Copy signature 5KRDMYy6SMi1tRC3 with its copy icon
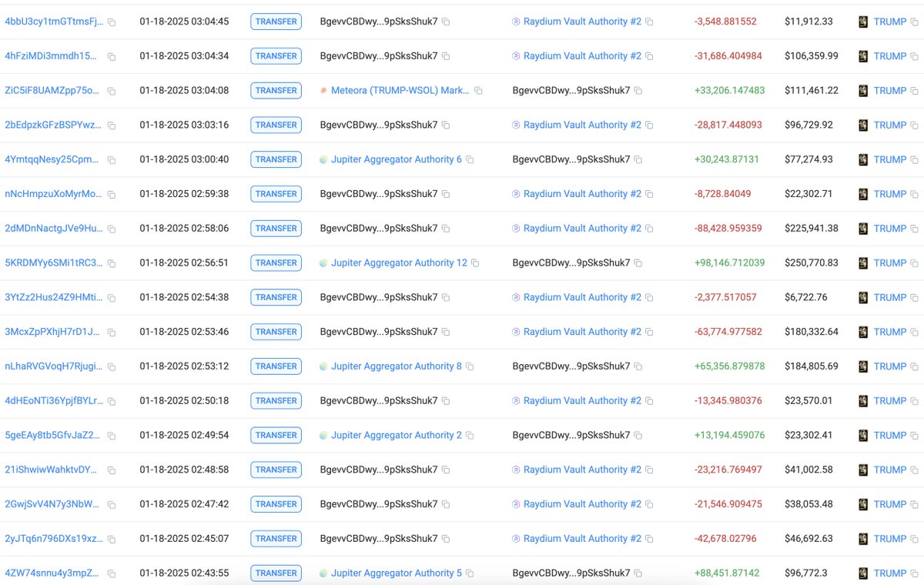 (x=112, y=263)
